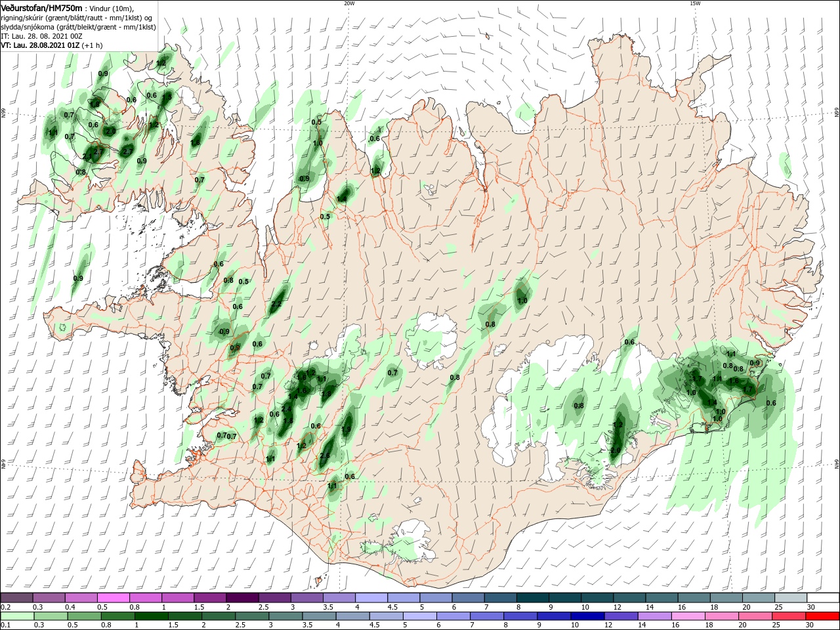The width and height of the screenshot is (840, 630).
Task: Click the 15W longitude label
Action: (695, 3)
